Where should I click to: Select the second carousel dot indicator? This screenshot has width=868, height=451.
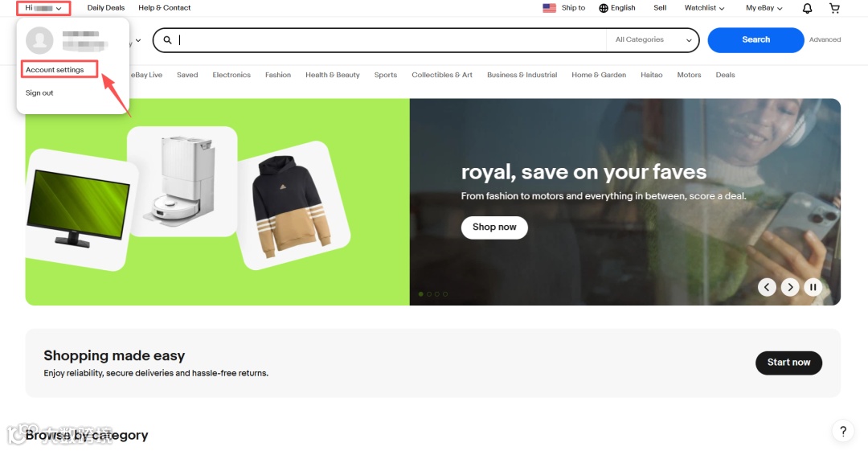tap(429, 294)
